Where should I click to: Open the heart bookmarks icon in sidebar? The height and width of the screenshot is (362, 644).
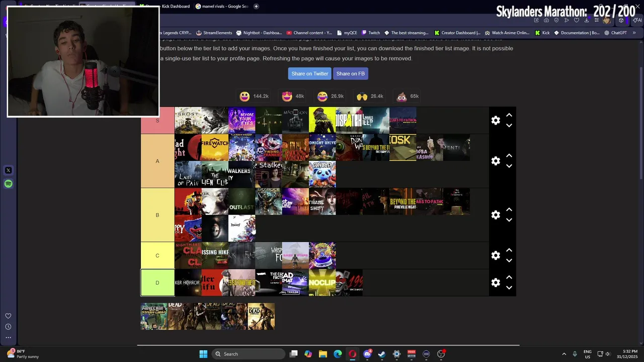[8, 316]
